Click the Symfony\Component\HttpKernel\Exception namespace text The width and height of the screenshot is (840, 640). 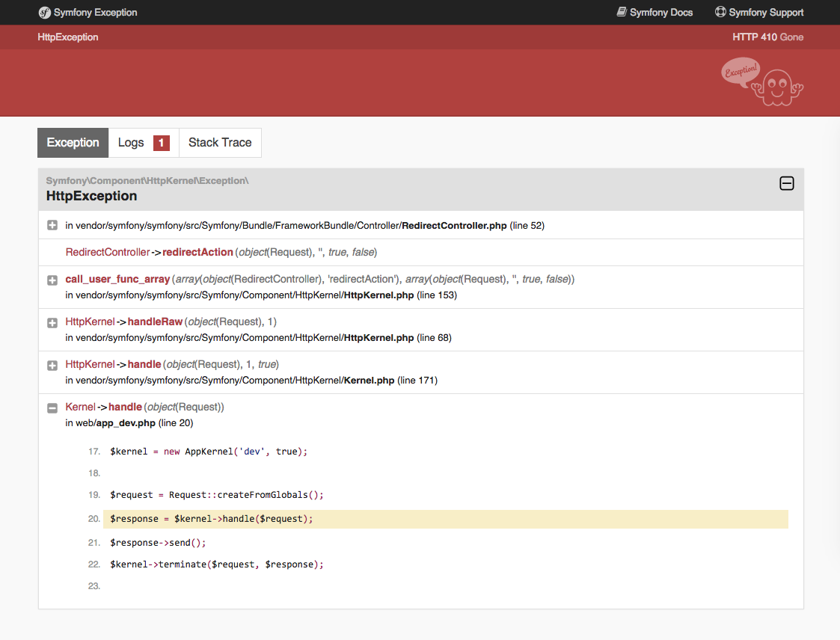tap(147, 180)
